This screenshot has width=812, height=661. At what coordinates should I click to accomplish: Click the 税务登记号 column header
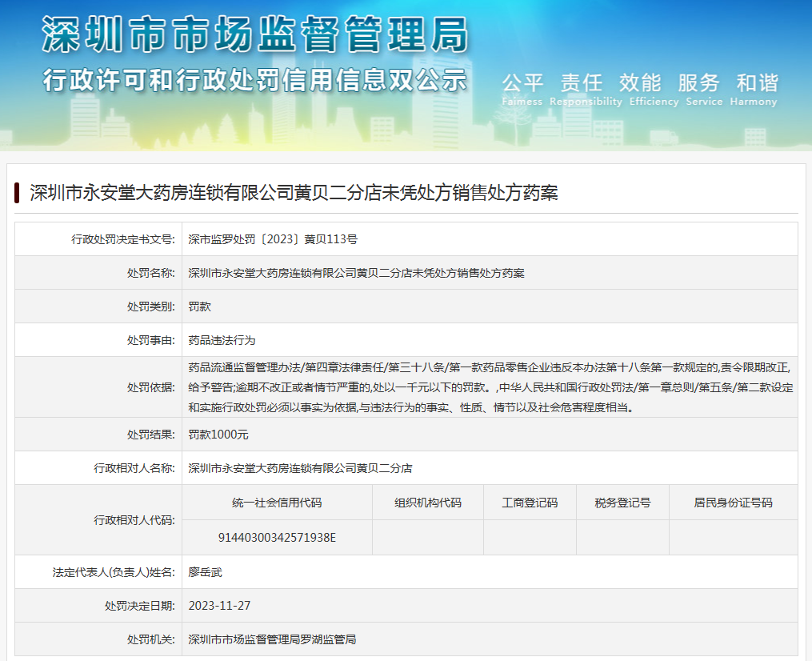(622, 503)
